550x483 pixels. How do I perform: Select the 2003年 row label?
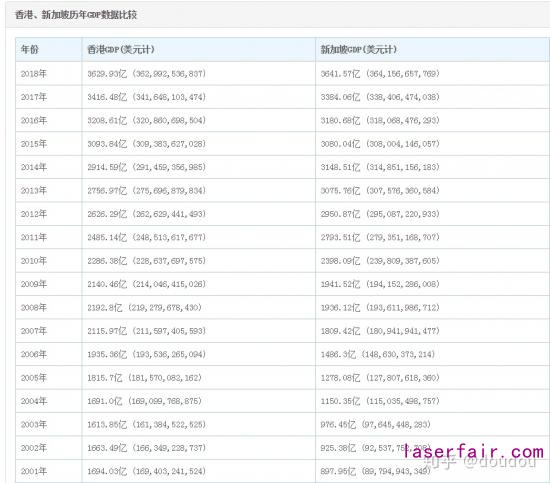(34, 424)
